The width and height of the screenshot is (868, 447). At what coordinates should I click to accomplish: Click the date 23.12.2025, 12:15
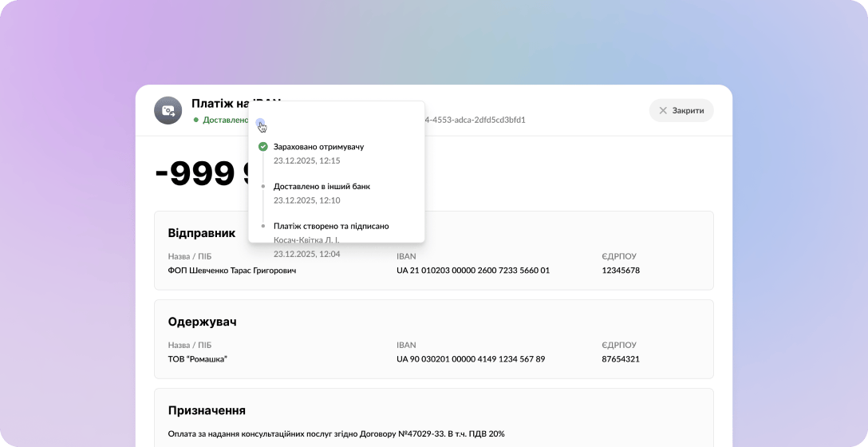click(x=306, y=160)
